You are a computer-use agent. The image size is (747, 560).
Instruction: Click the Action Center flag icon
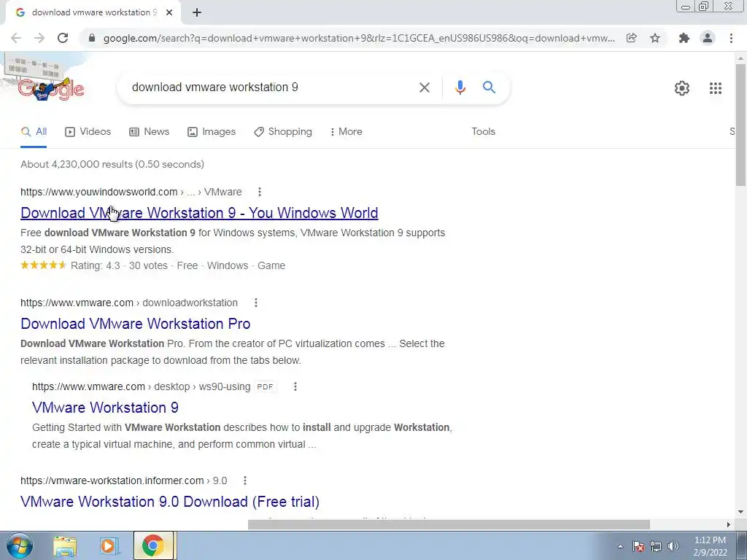(638, 547)
